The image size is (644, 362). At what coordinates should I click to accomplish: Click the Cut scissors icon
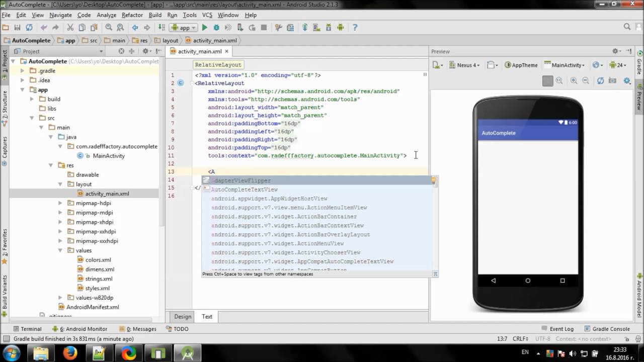click(70, 28)
